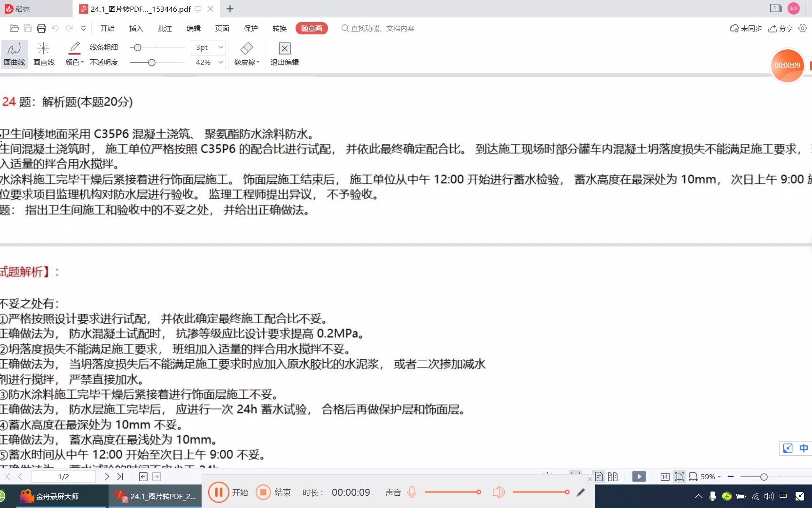
Task: Click the user avatar icon
Action: tap(794, 8)
